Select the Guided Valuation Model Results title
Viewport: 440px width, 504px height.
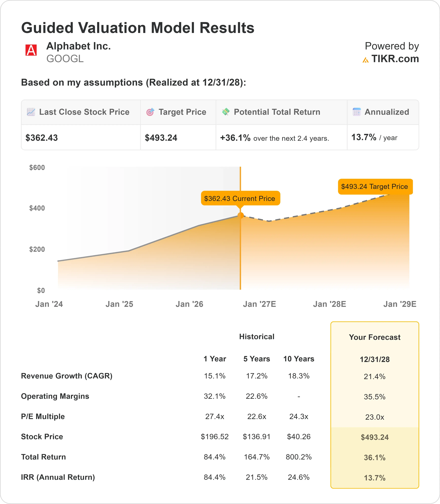point(138,28)
